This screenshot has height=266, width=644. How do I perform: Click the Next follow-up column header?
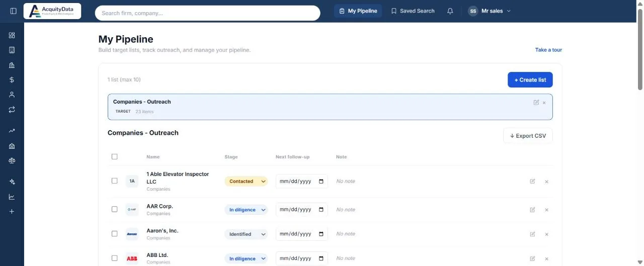(292, 157)
